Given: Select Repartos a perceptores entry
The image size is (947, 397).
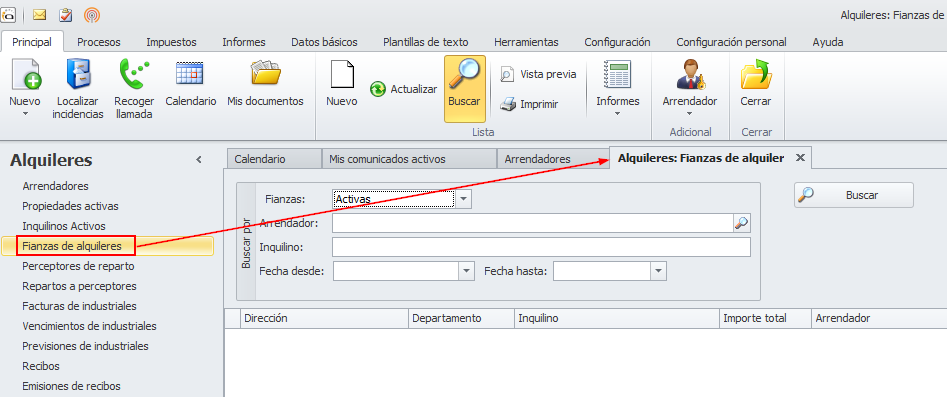Looking at the screenshot, I should (79, 286).
